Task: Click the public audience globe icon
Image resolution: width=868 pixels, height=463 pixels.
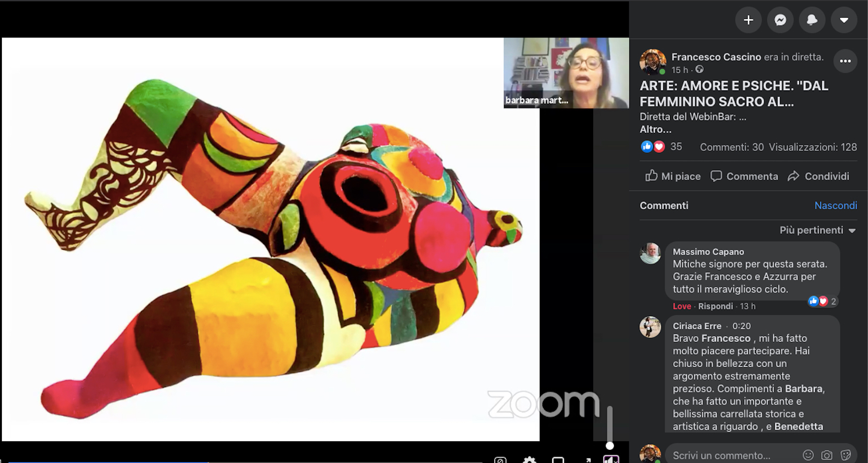Action: 699,69
